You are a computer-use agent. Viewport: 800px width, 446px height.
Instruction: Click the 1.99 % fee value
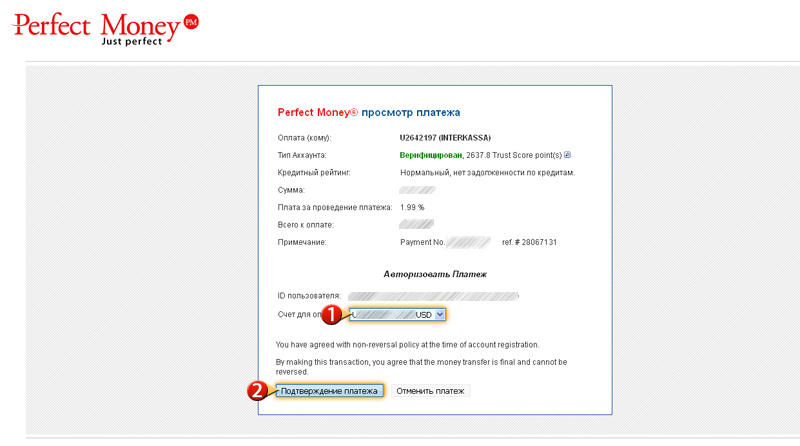pos(412,207)
